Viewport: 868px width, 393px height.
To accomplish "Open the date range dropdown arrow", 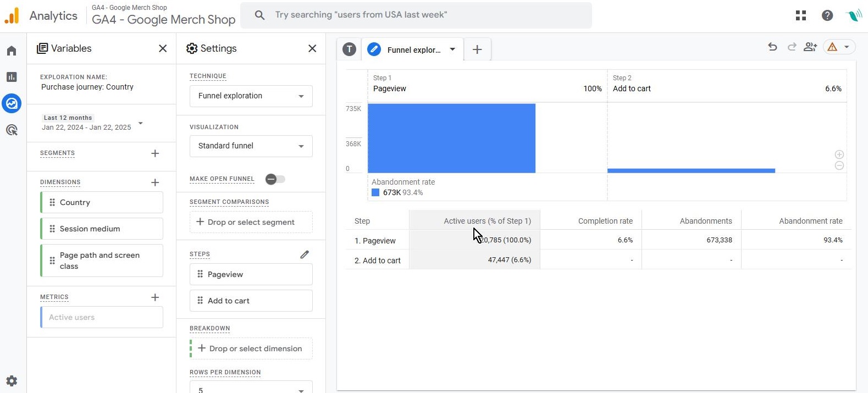I will pos(141,123).
